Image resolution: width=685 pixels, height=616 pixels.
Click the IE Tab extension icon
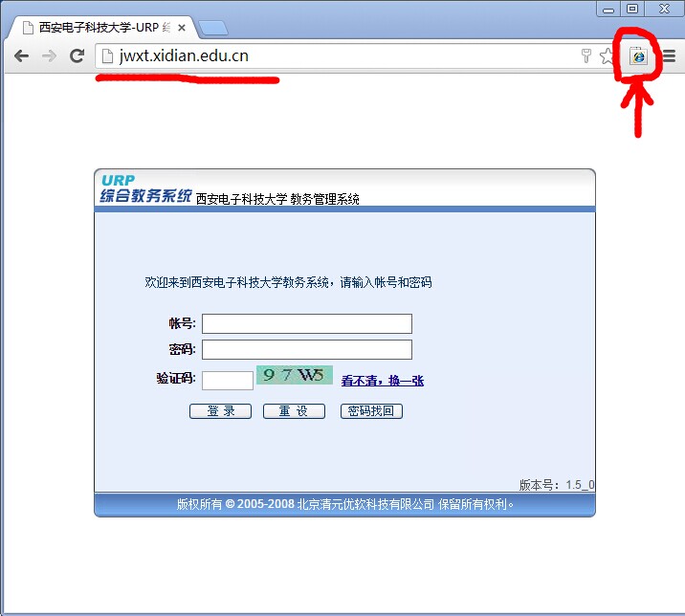click(638, 56)
